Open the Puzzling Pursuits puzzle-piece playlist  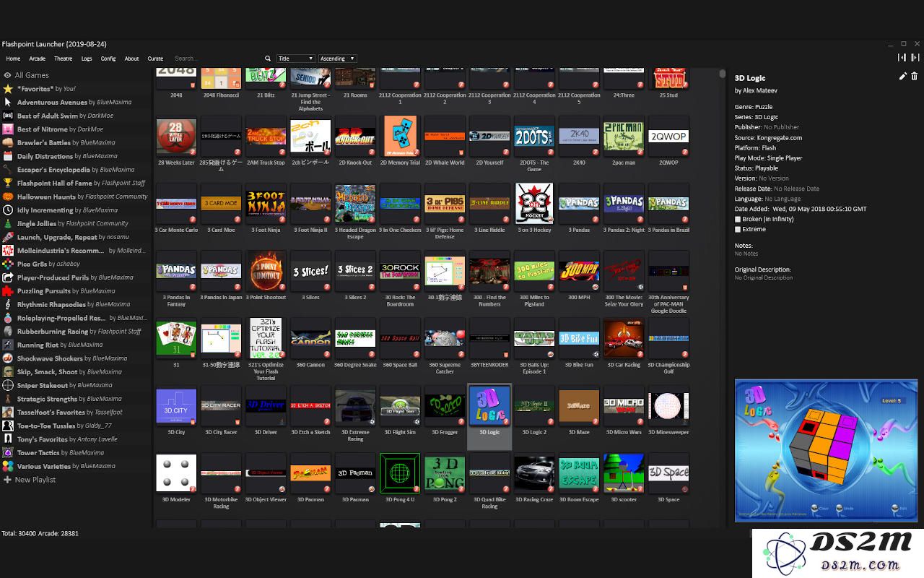[x=8, y=291]
